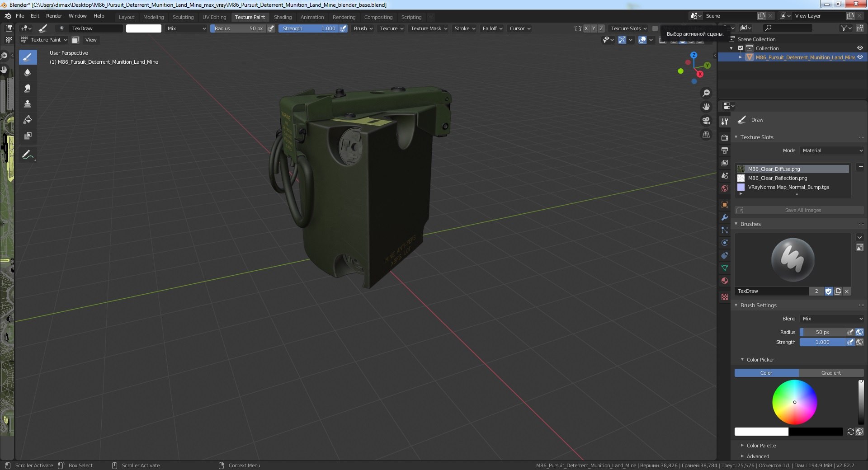
Task: Toggle camera view in viewport
Action: pyautogui.click(x=706, y=121)
